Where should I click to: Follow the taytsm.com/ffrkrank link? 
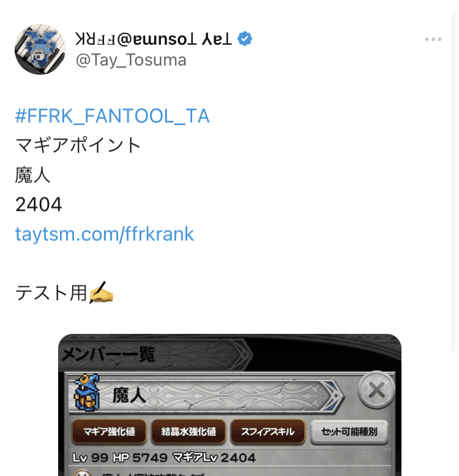[104, 234]
